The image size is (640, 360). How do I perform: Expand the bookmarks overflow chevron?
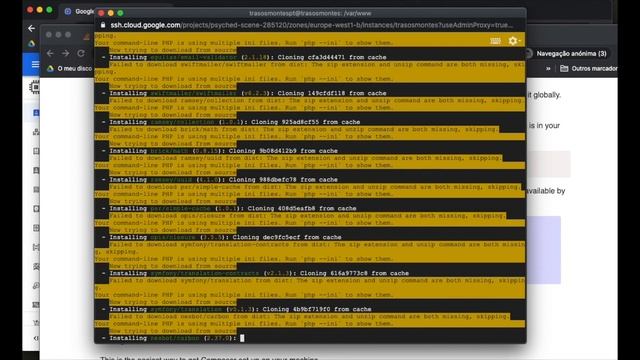click(548, 69)
